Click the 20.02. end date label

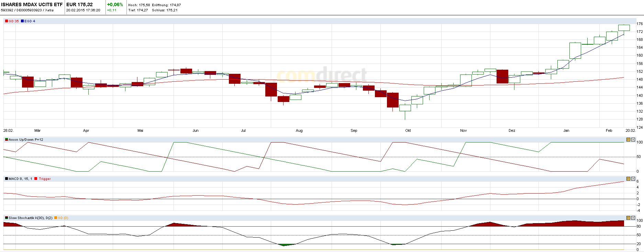630,131
